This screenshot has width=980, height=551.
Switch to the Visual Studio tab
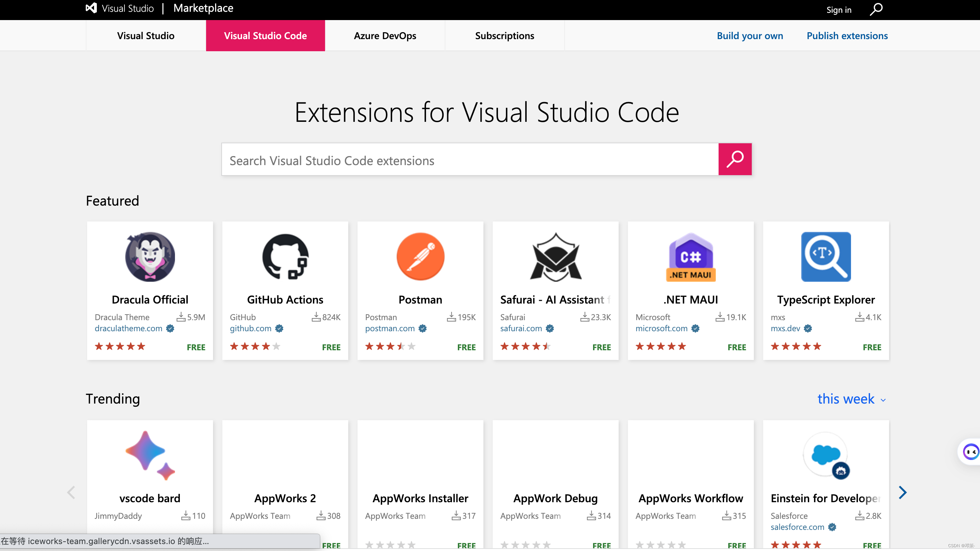point(146,35)
